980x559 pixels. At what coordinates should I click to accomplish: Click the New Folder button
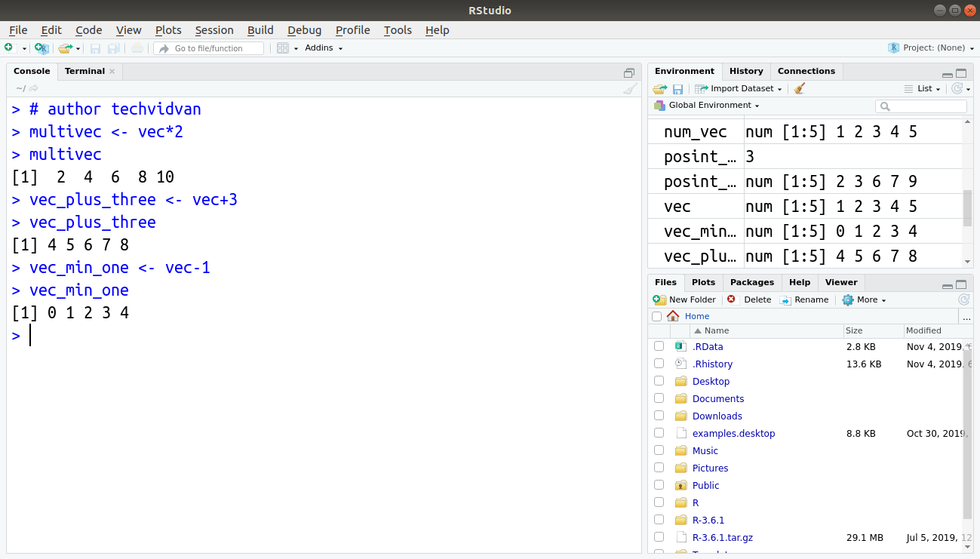tap(684, 299)
